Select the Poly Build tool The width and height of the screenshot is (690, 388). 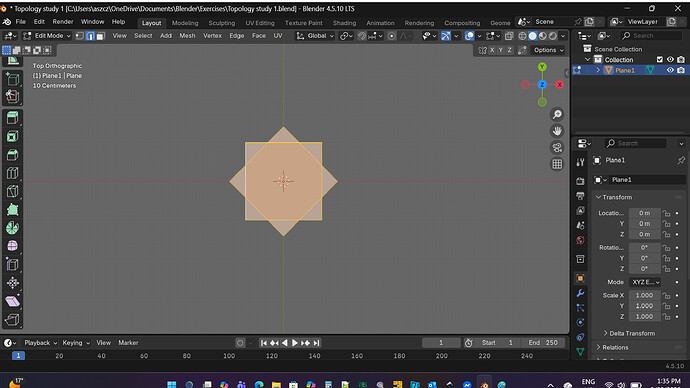(x=12, y=210)
